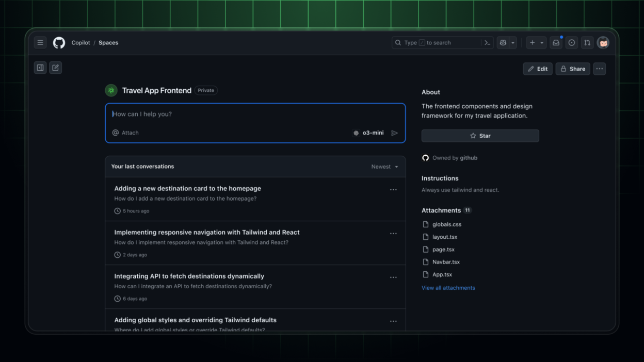Click Attach in the prompt box
644x362 pixels.
(125, 133)
